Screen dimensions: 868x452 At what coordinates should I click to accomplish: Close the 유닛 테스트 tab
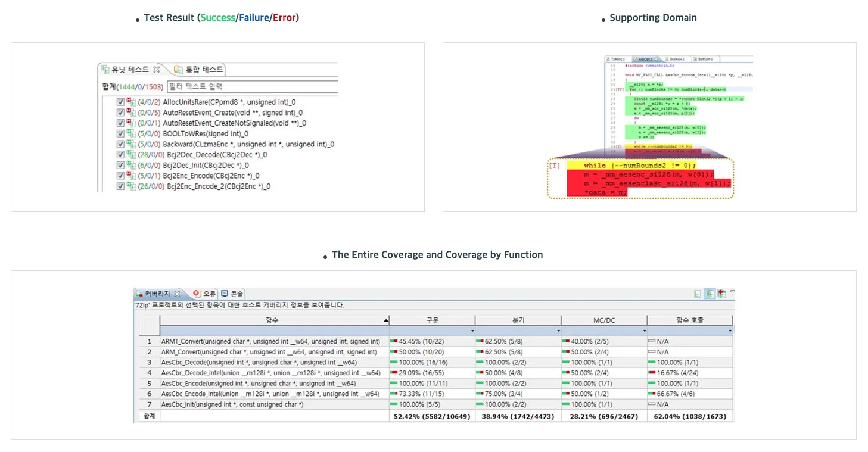pos(157,70)
